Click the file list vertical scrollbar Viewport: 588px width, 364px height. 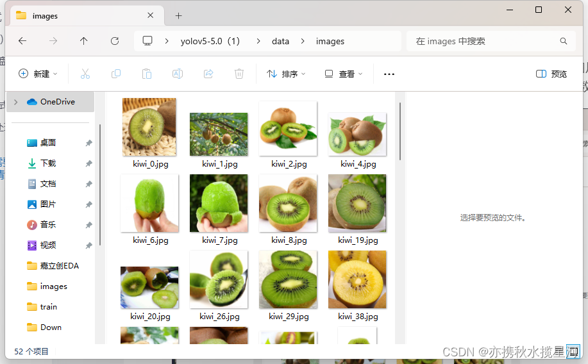399,131
